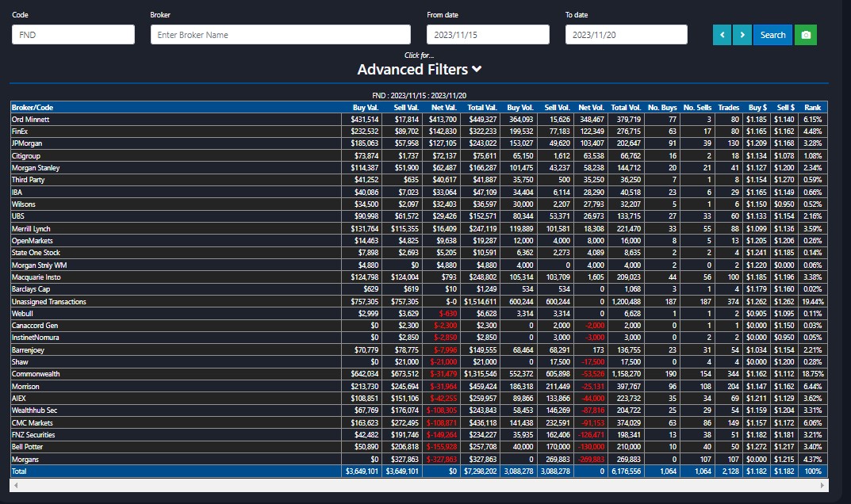Click the Code input field with FND
This screenshot has width=851, height=504.
[x=73, y=35]
